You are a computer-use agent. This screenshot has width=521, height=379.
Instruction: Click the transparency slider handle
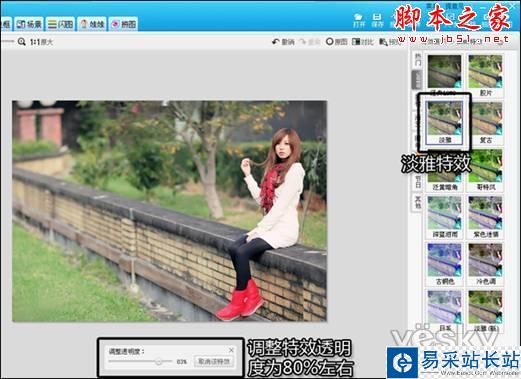coord(159,361)
